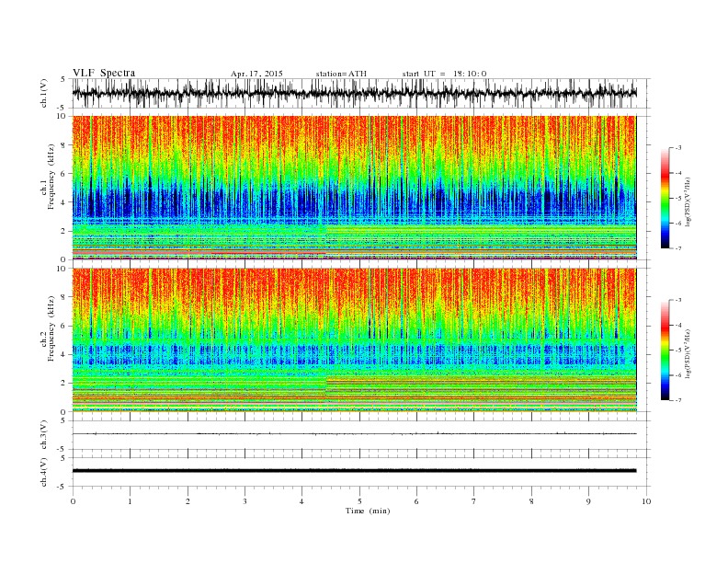Click the ch.3 flat voltage trace
Viewport: 728px width, 563px height.
pyautogui.click(x=354, y=434)
